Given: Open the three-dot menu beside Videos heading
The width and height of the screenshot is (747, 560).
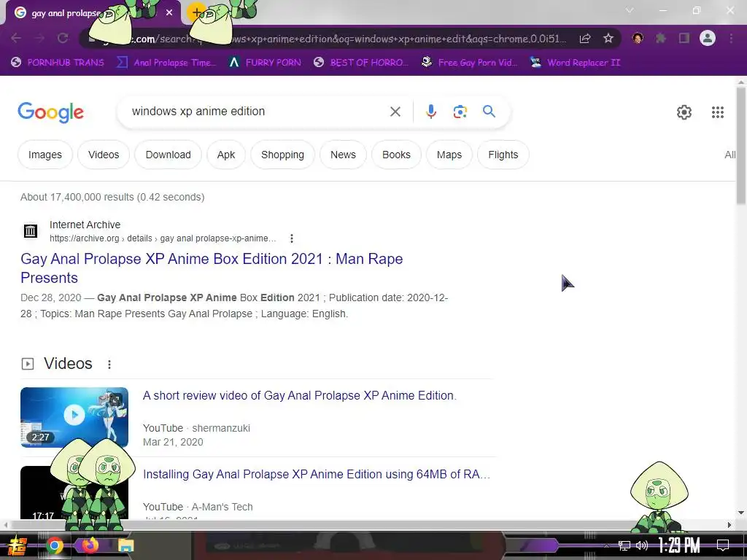Looking at the screenshot, I should pyautogui.click(x=109, y=365).
